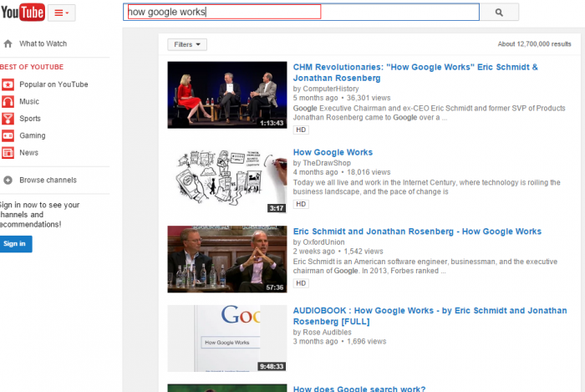585x392 pixels.
Task: Go to Sports channel
Action: point(30,119)
